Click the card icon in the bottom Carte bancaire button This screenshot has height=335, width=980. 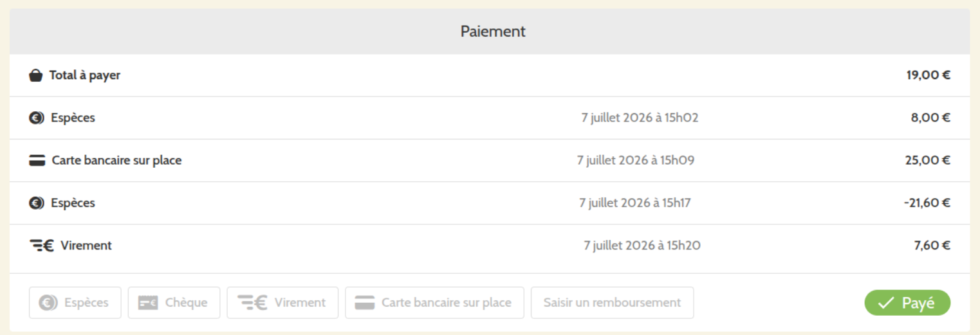coord(365,303)
